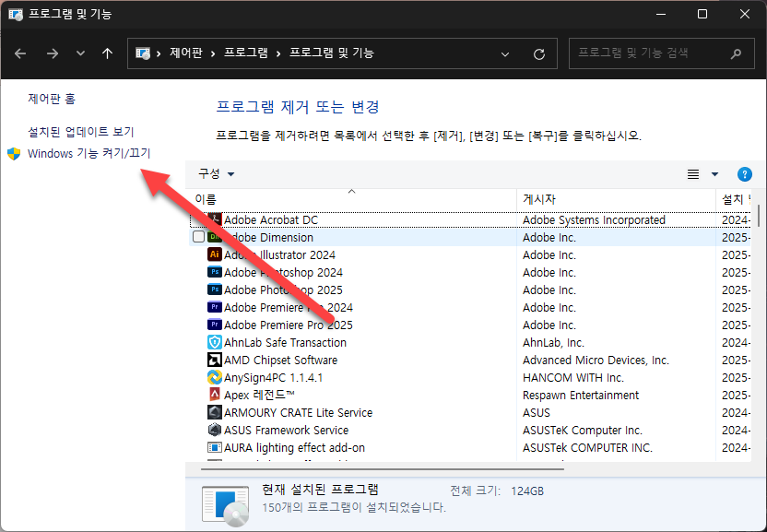The height and width of the screenshot is (532, 767).
Task: Click publisher ASUSTek COMPUTER INC.
Action: (x=587, y=448)
